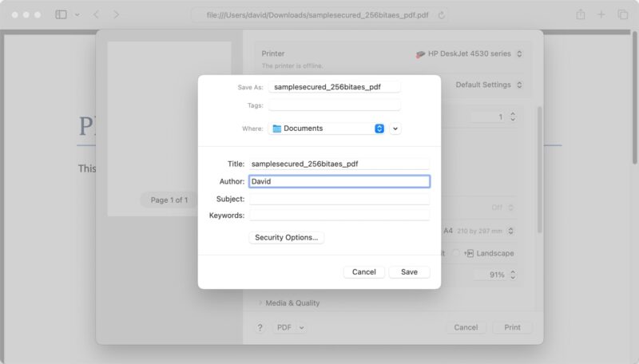Click the help question mark button
The image size is (639, 364).
click(260, 327)
